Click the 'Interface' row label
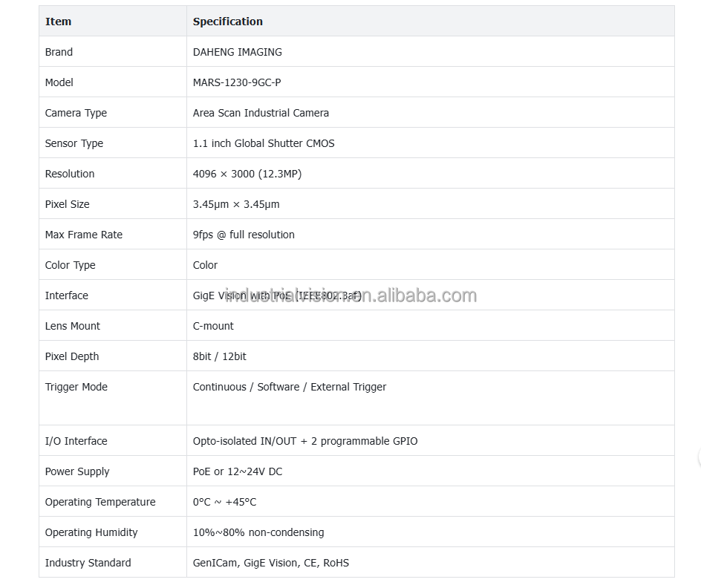Screen dimensions: 701x588 [x=67, y=295]
